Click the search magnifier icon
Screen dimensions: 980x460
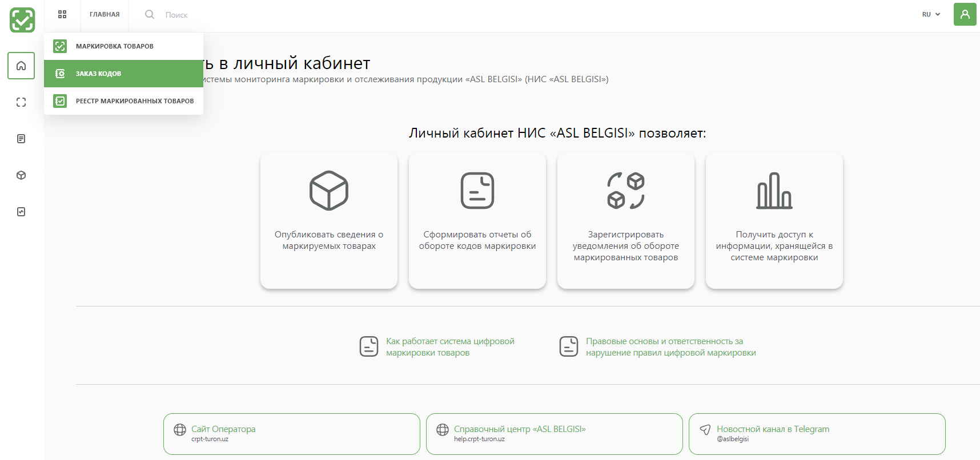coord(150,14)
